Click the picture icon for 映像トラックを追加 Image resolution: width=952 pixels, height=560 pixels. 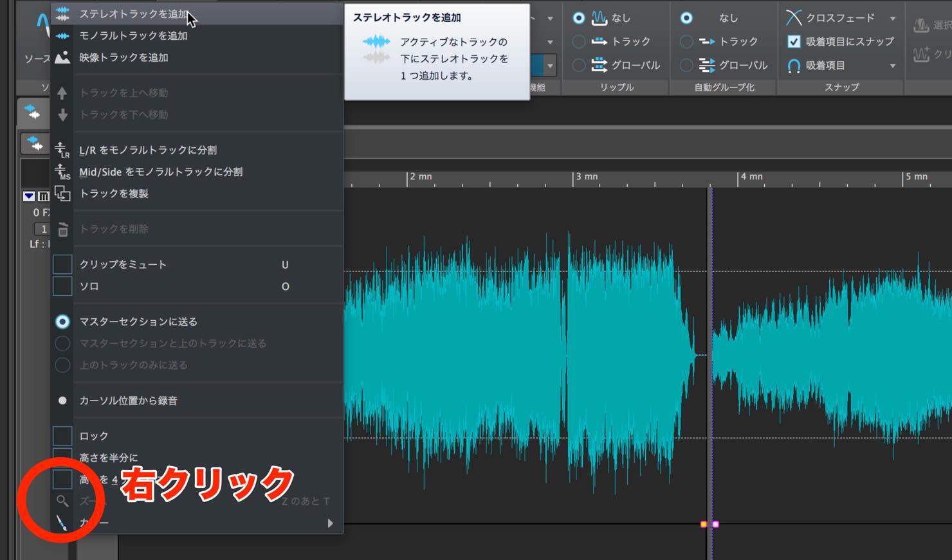pyautogui.click(x=62, y=57)
